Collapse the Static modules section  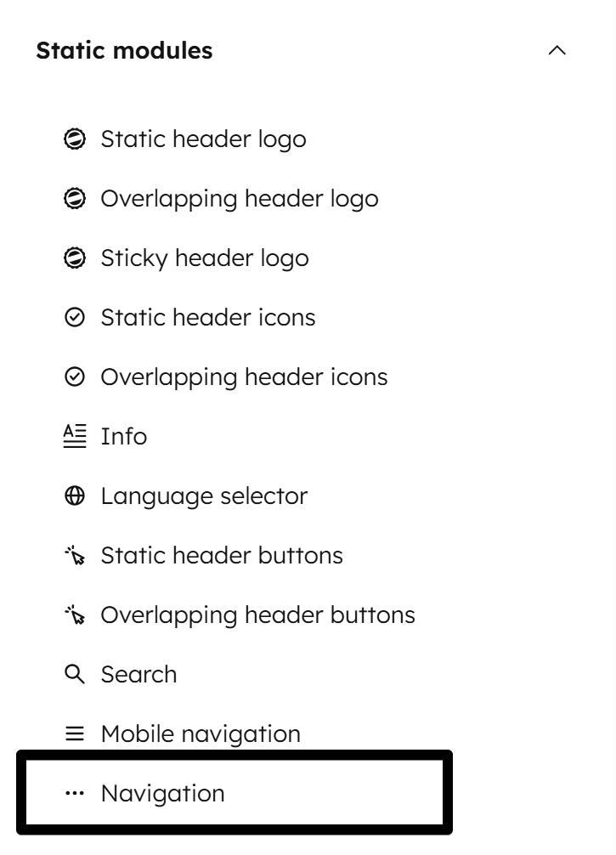[x=557, y=50]
